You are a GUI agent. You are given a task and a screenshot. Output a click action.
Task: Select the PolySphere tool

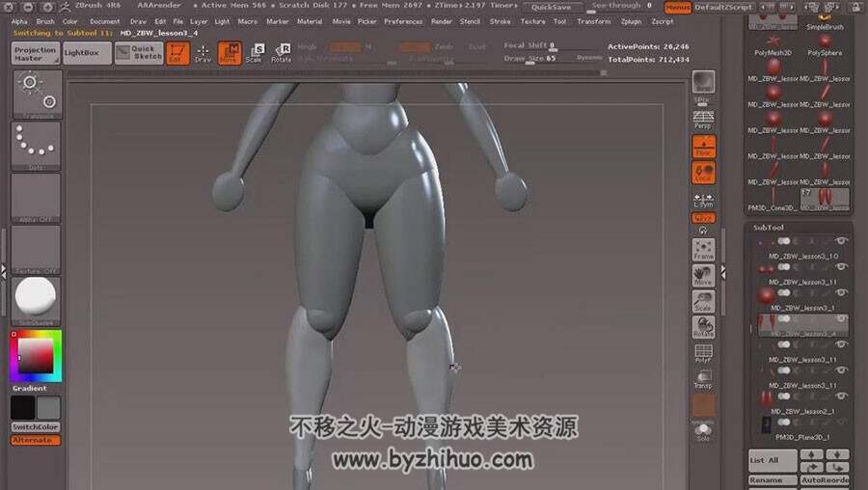coord(825,44)
